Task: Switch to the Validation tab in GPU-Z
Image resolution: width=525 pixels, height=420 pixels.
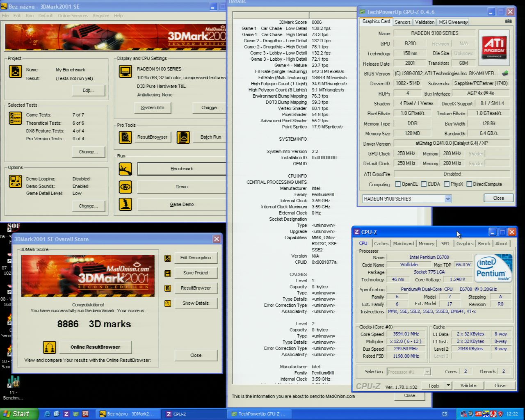Action: point(425,22)
